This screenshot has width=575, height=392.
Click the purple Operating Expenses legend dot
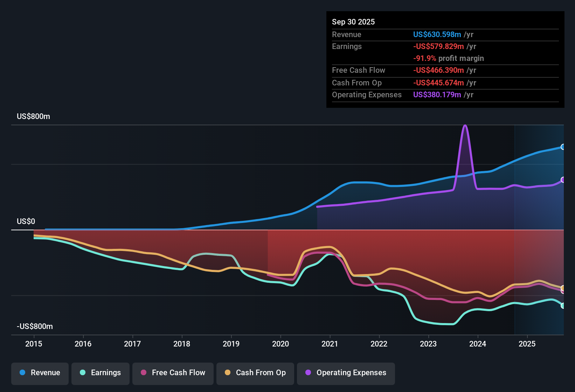(x=308, y=373)
